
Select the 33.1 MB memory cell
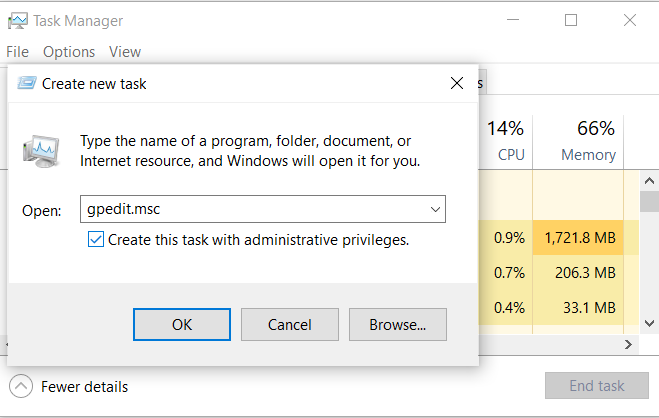(578, 308)
